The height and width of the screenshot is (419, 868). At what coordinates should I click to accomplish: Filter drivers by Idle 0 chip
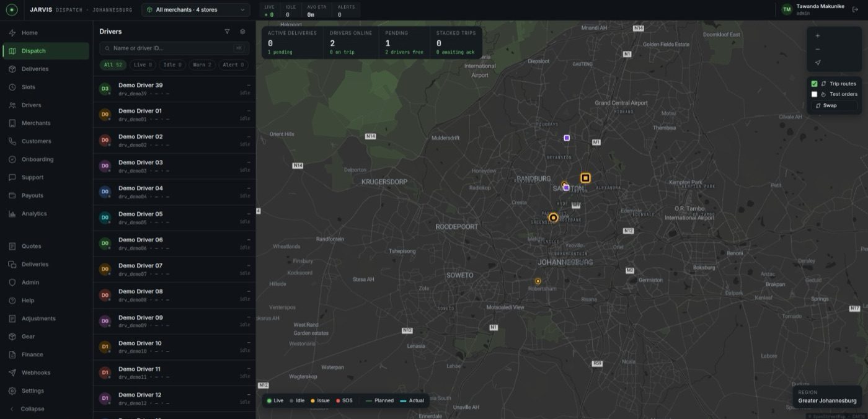coord(172,64)
